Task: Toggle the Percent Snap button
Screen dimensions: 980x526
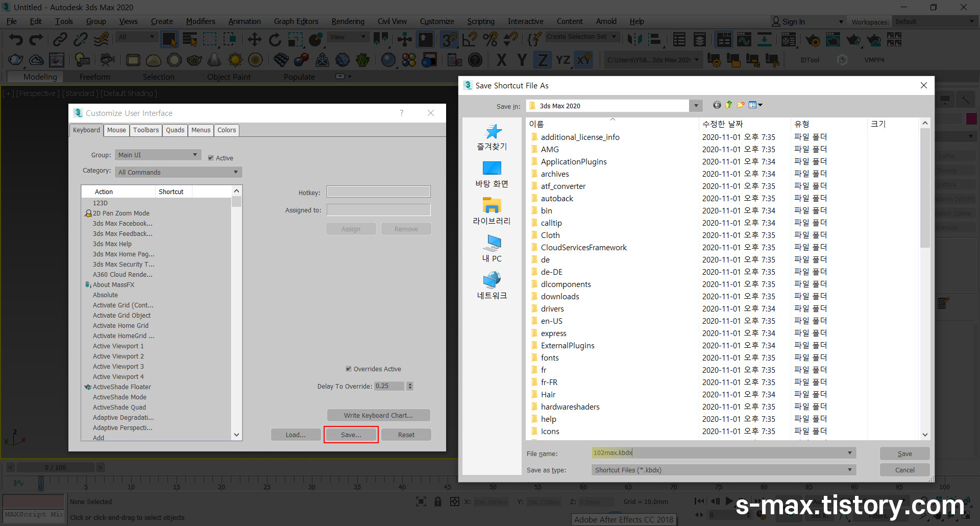Action: click(490, 39)
